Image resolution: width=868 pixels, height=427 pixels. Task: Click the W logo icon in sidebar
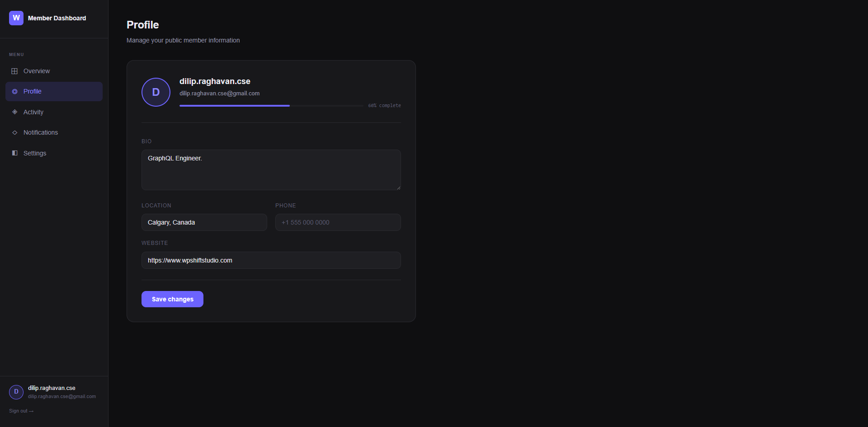(x=16, y=18)
